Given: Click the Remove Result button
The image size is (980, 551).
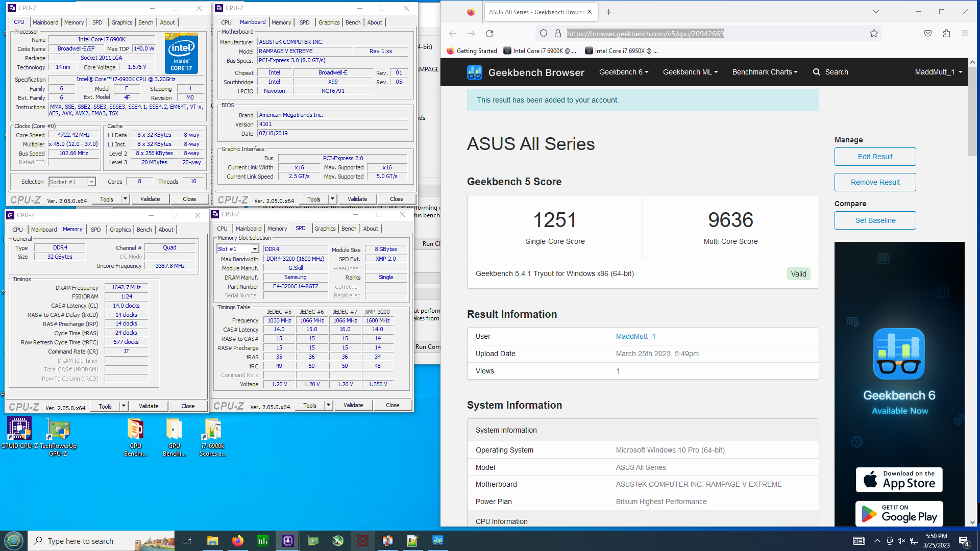Looking at the screenshot, I should [x=875, y=182].
